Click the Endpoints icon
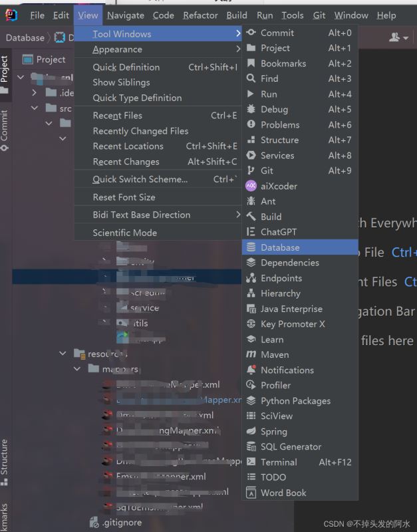Viewport: 417px width, 532px height. pos(251,278)
